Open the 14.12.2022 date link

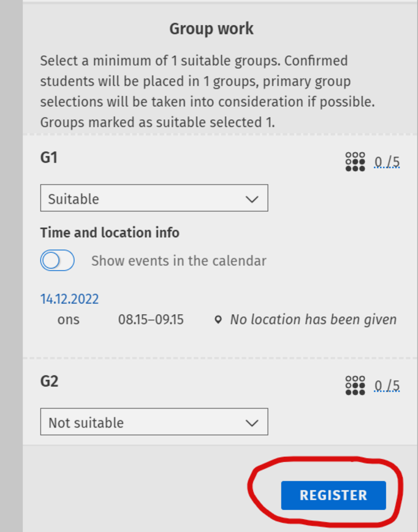69,299
